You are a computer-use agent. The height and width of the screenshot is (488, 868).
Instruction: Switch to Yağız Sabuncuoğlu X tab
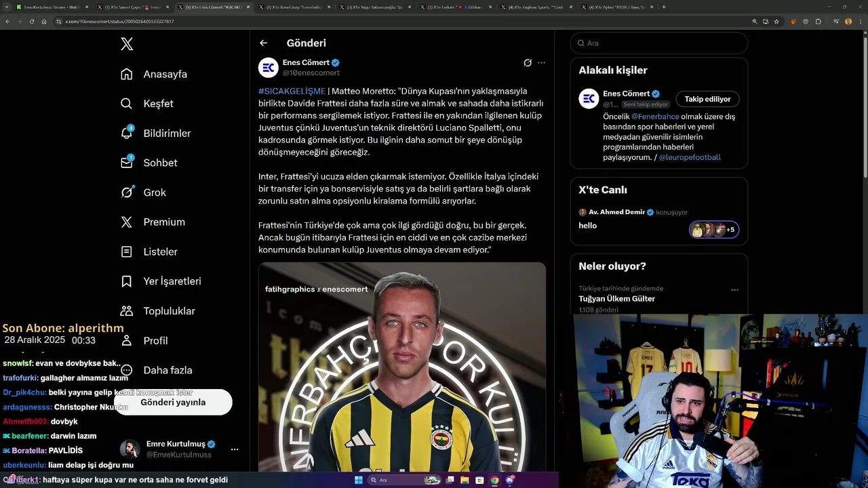374,7
